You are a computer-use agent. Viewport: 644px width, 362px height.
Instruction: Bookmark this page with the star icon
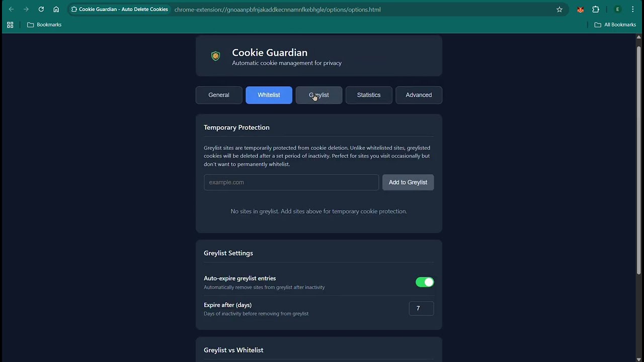click(x=559, y=10)
